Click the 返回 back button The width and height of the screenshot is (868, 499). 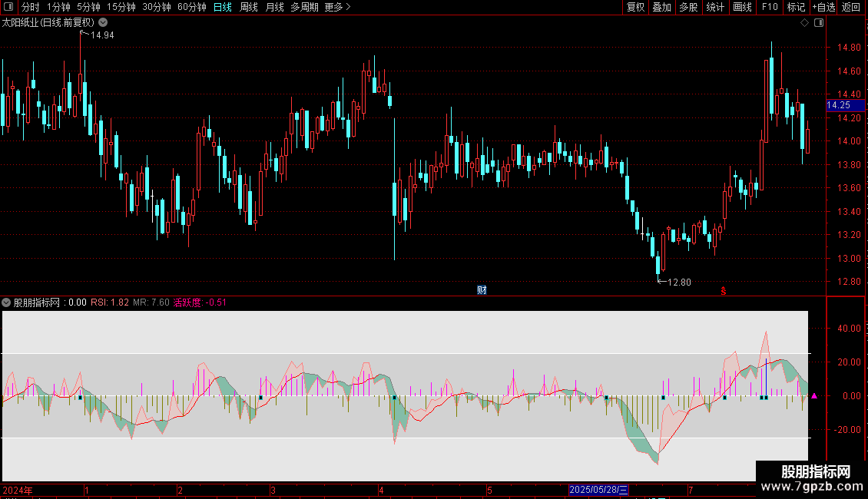tap(851, 7)
